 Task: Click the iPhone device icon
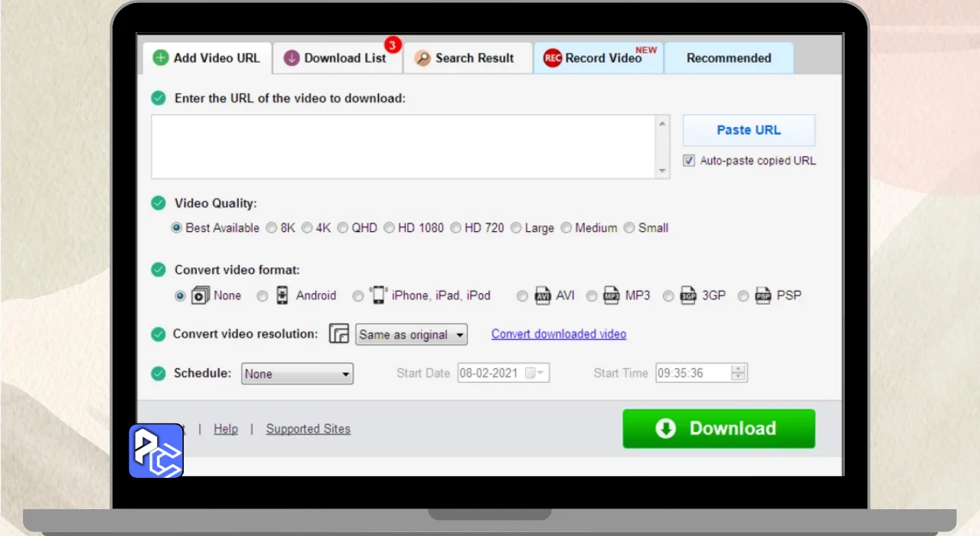pyautogui.click(x=378, y=295)
